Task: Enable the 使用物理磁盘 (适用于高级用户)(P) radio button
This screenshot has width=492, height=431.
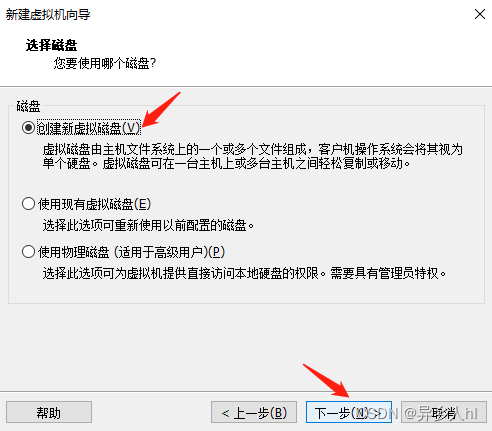Action: pyautogui.click(x=28, y=252)
